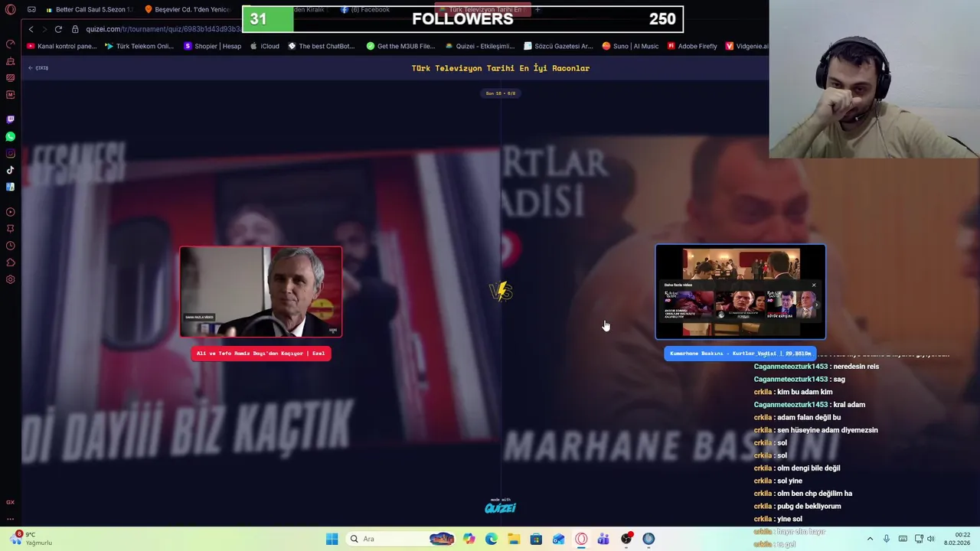
Task: Open The best ChatBot bookmark
Action: [x=322, y=46]
